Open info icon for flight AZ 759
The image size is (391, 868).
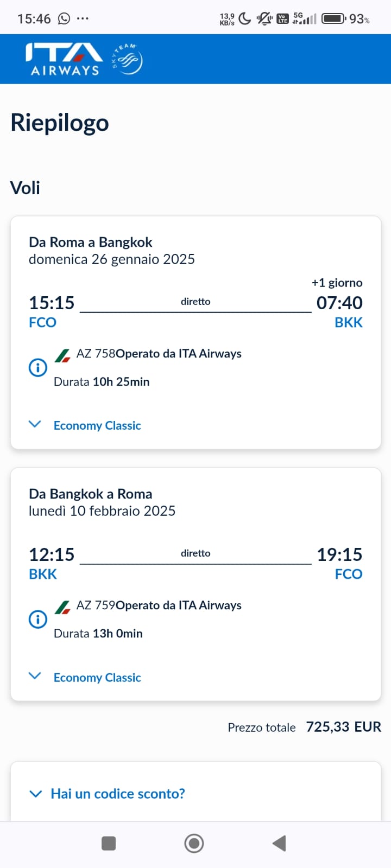pyautogui.click(x=38, y=619)
